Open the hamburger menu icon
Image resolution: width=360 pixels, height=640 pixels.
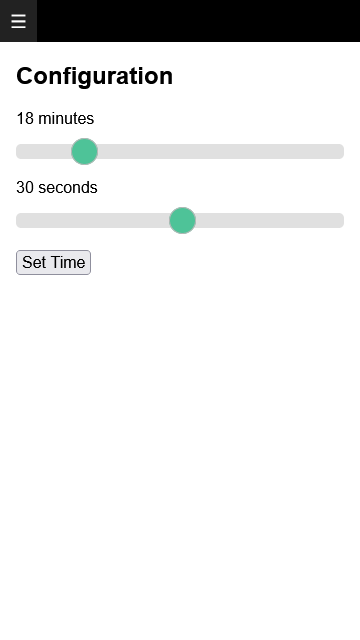[18, 21]
